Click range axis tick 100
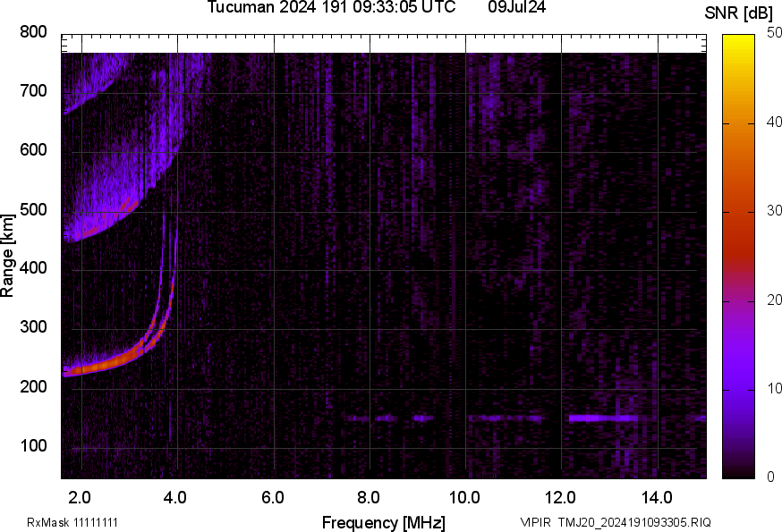Screen dimensions: 782x532 pos(33,445)
